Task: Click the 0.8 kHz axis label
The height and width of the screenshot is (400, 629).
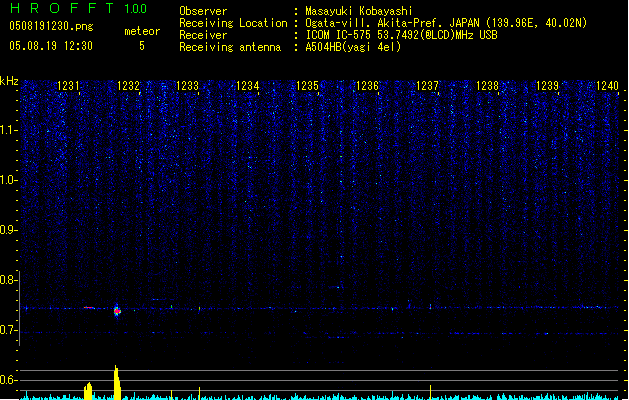Action: pyautogui.click(x=8, y=280)
